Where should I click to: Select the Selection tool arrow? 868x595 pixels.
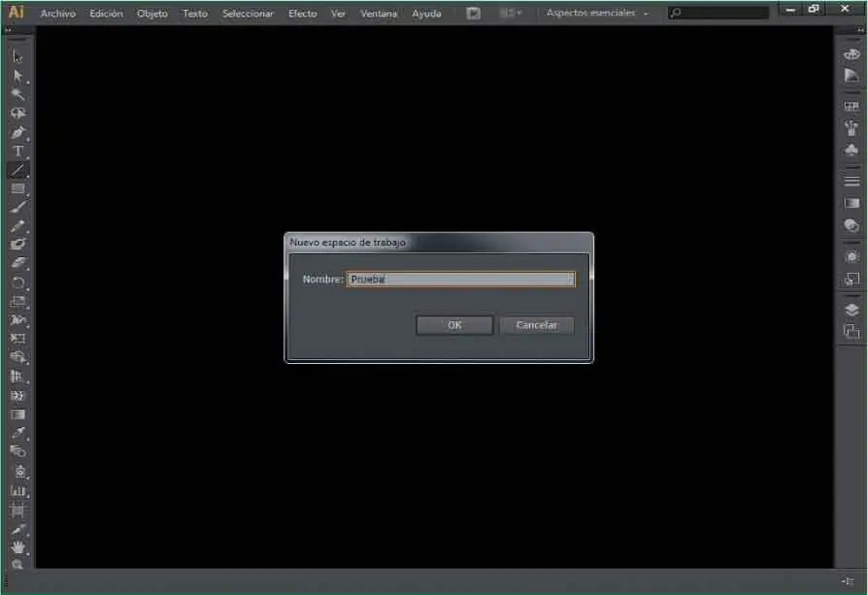(x=17, y=56)
